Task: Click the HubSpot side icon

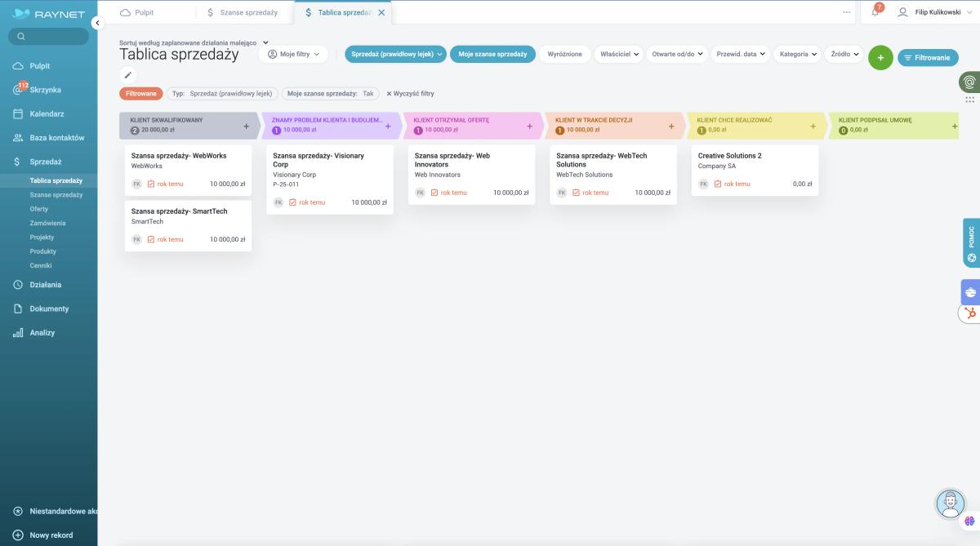Action: (x=970, y=313)
